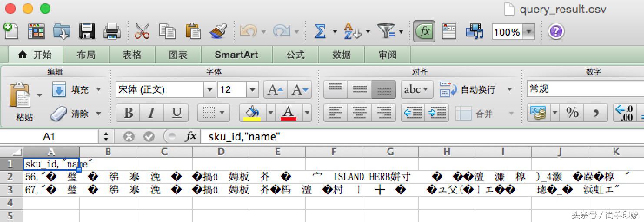This screenshot has width=644, height=222.
Task: Paste from the toolbar clipboard icon
Action: [193, 32]
